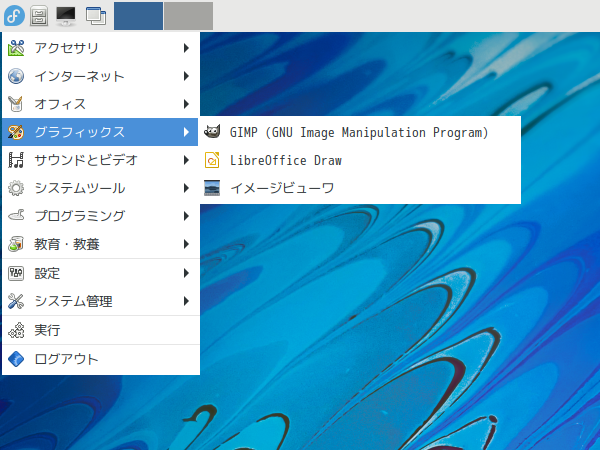This screenshot has height=450, width=600.
Task: Click the インターネット globe icon
Action: [x=16, y=76]
